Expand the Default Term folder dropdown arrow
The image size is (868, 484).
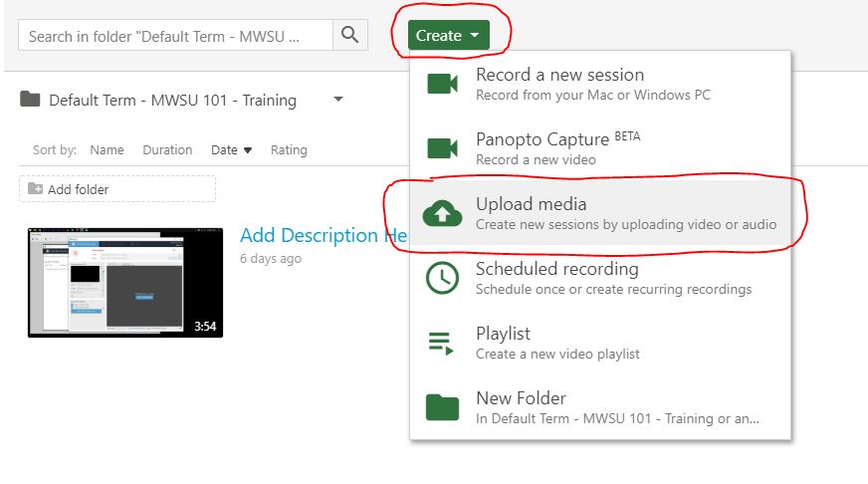(338, 100)
